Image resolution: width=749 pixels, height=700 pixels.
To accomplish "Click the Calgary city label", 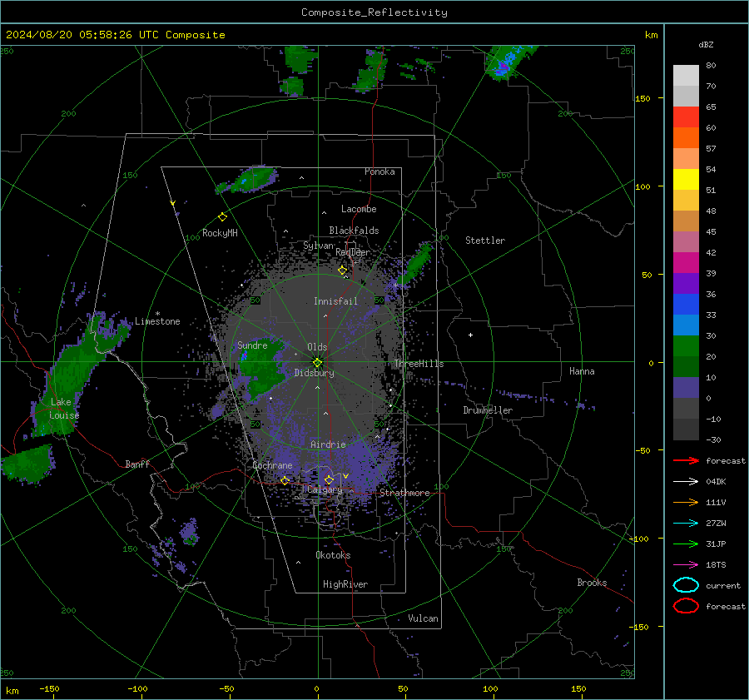I will tap(325, 489).
